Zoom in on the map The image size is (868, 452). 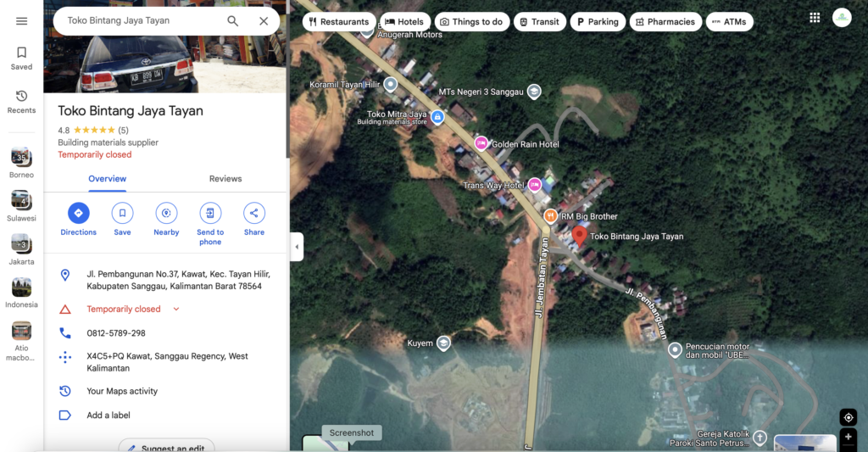(x=849, y=438)
